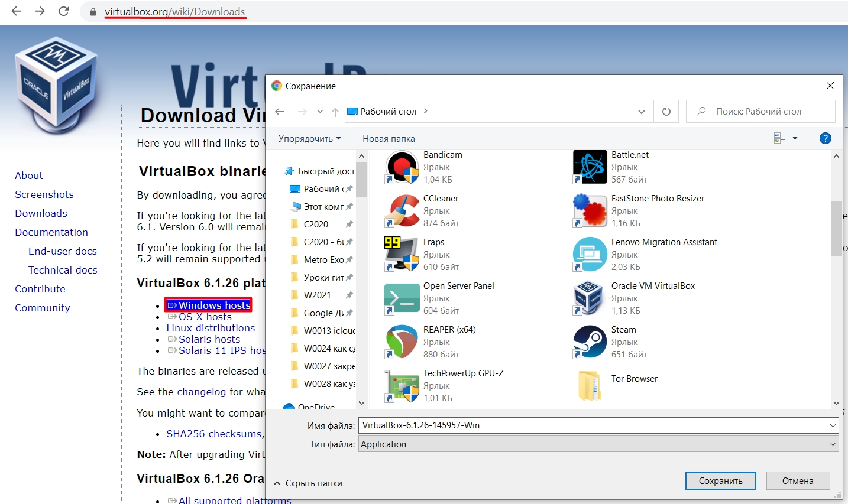Screen dimensions: 848x504
Task: Click the search magnifier icon in dialog
Action: (x=701, y=111)
